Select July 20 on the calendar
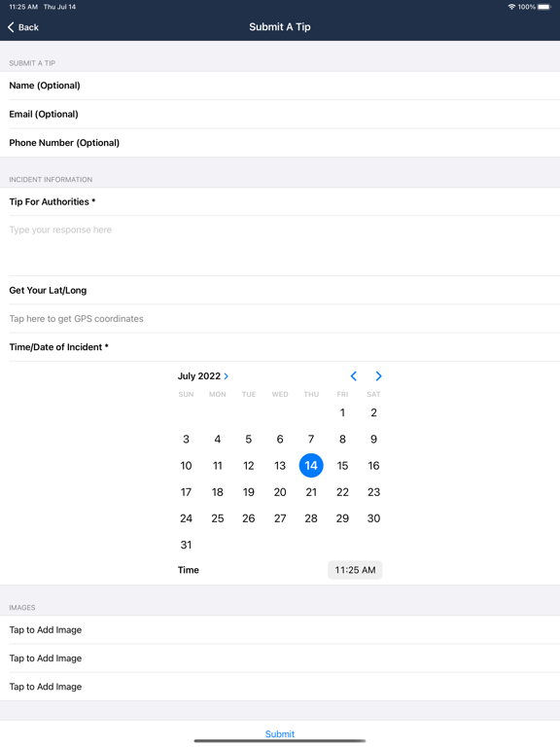 point(280,492)
